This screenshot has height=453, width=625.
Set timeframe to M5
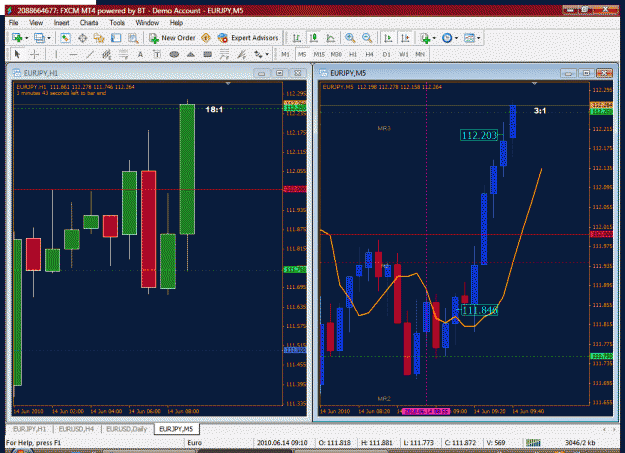pos(302,54)
